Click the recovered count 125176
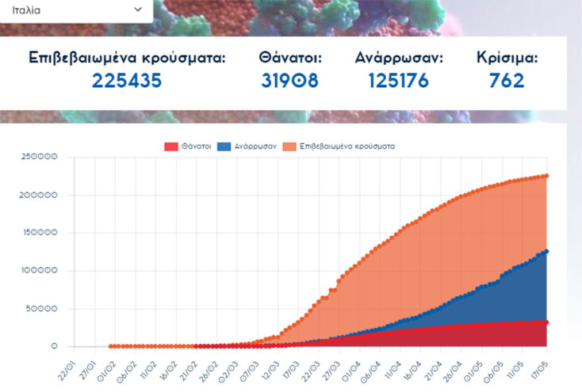This screenshot has width=582, height=392. point(398,81)
